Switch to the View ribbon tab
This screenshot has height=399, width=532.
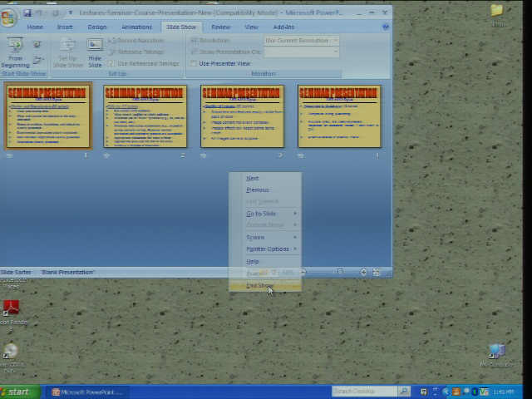click(x=251, y=27)
